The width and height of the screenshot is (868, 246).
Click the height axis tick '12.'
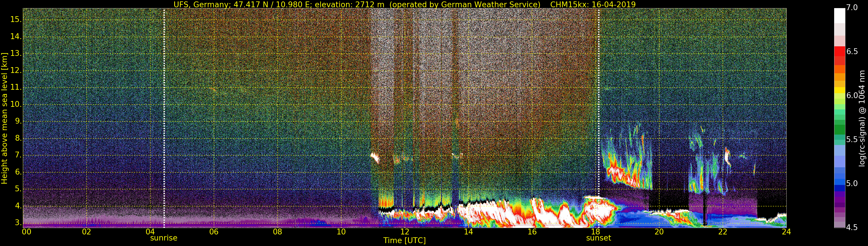coord(16,70)
